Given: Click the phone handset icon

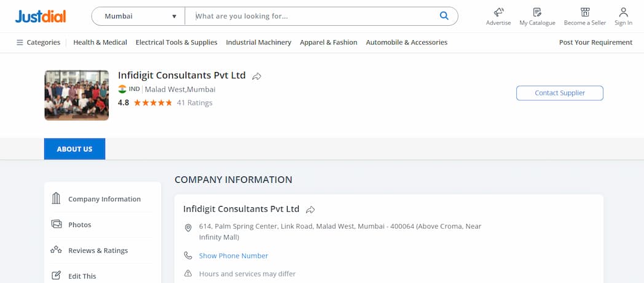Looking at the screenshot, I should click(188, 256).
